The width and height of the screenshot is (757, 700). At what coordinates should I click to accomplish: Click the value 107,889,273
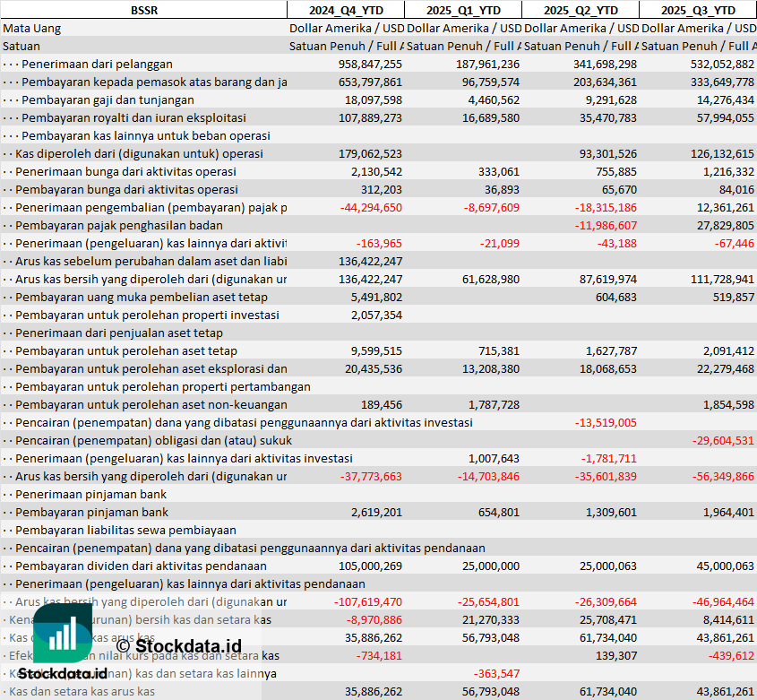370,117
